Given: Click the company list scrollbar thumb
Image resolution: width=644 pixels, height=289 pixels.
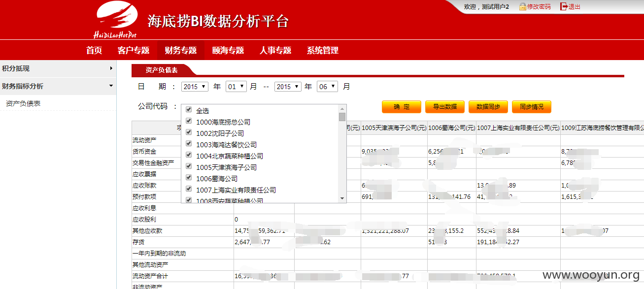Looking at the screenshot, I should [x=342, y=117].
